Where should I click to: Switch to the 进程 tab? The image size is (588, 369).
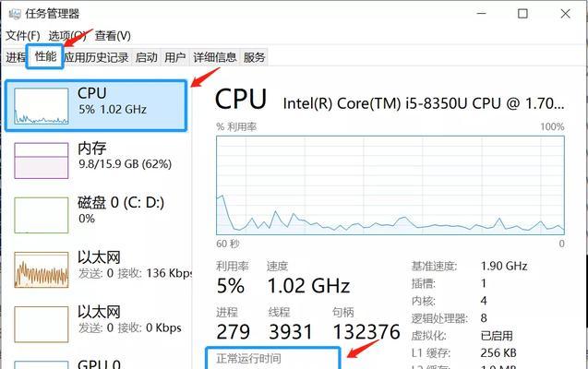pos(16,57)
